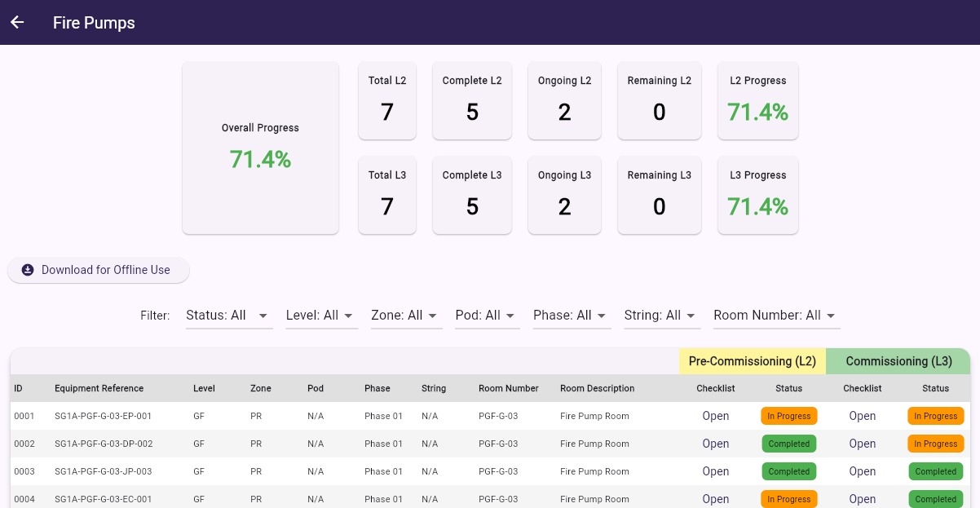Click PGF-G-03 room number in row 0001
The image size is (980, 508).
point(498,416)
